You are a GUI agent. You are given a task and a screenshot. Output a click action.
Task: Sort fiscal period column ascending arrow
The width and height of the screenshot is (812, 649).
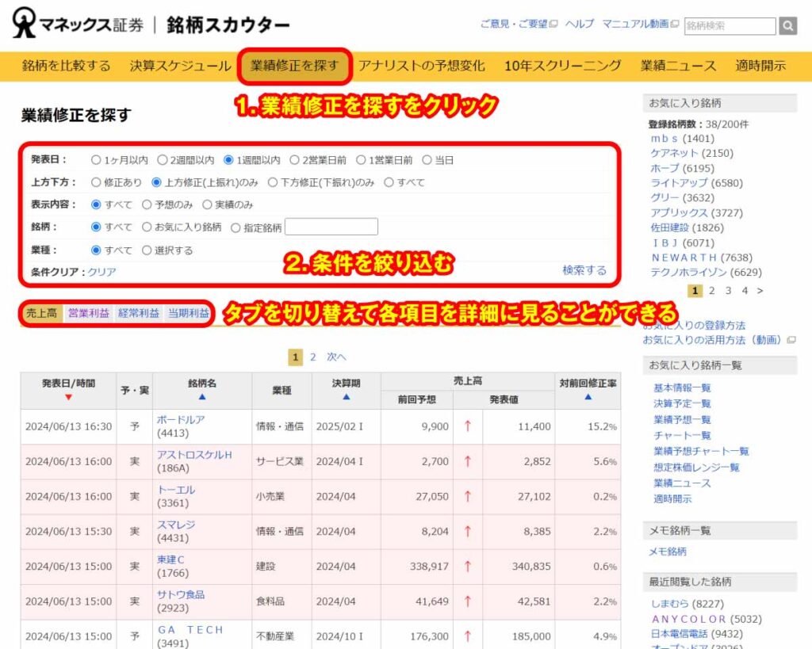346,396
